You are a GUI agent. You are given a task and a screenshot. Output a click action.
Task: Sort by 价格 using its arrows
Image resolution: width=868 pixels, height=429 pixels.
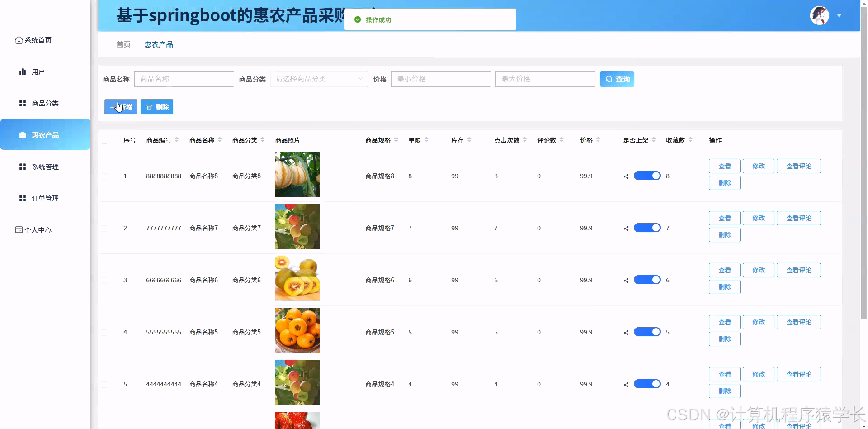(599, 140)
